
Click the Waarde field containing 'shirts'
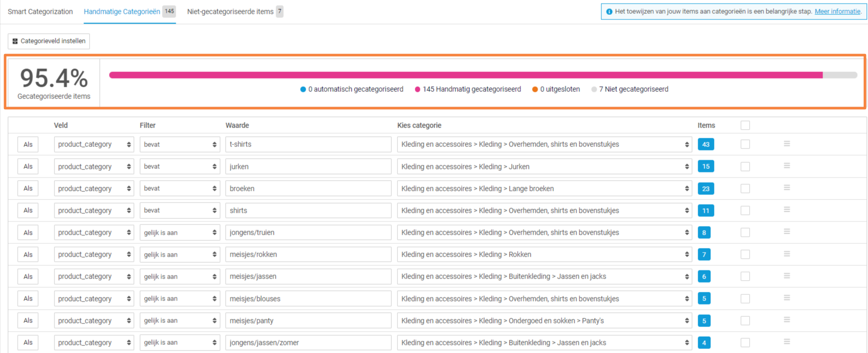pyautogui.click(x=308, y=211)
